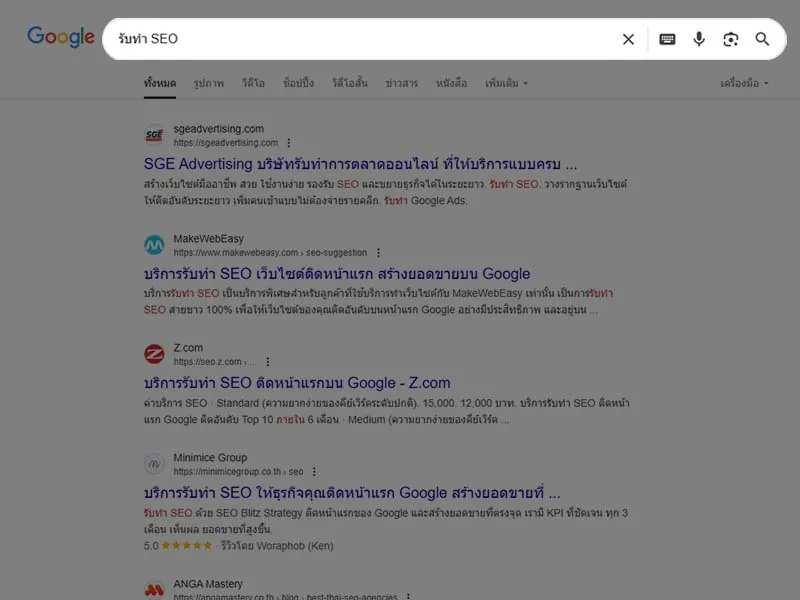Open the SGE Advertising result title link
The image size is (800, 600).
360,164
